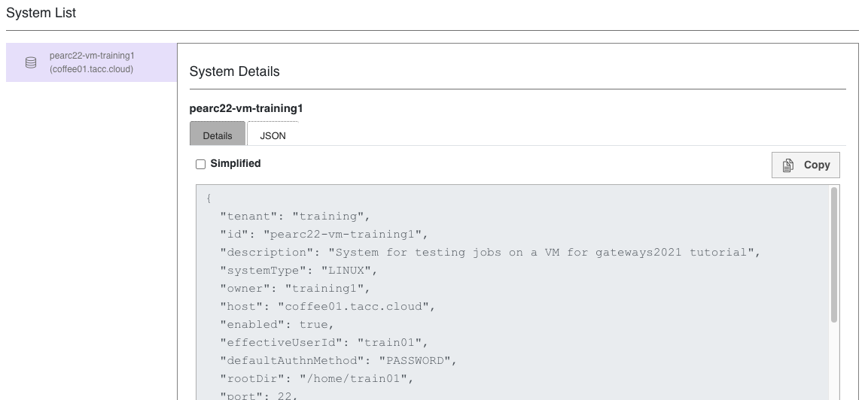Select the Details tab
The width and height of the screenshot is (868, 400).
(x=218, y=134)
